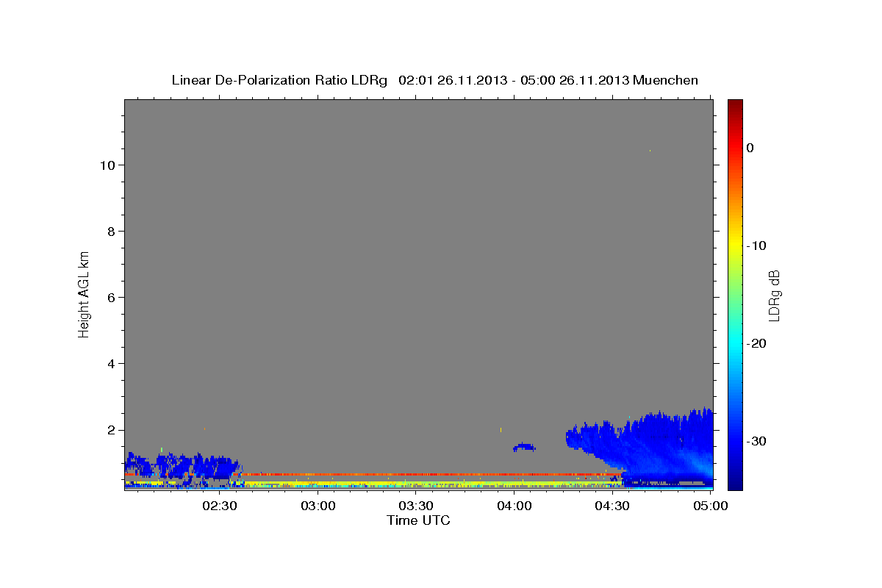Image resolution: width=882 pixels, height=588 pixels.
Task: Click the 03:00 time tick label
Action: click(318, 506)
